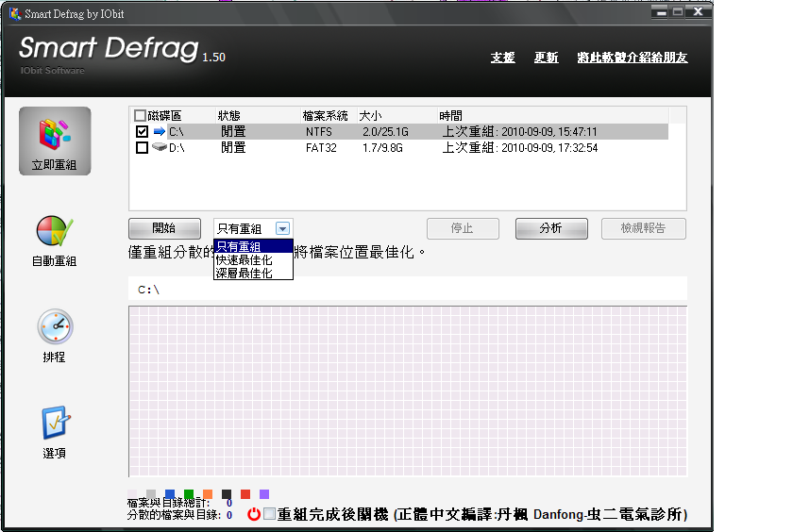This screenshot has width=793, height=532.
Task: Click the 分散的檔案與目錄 statistic label
Action: (x=174, y=515)
